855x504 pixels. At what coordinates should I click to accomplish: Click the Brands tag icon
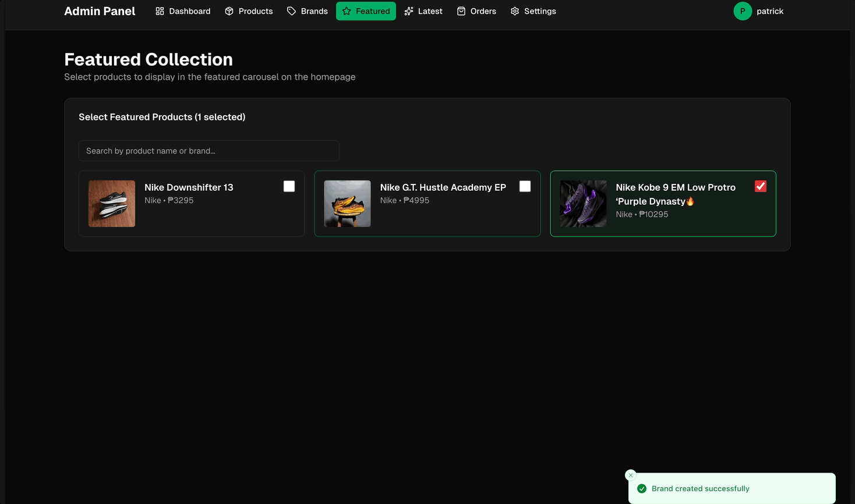292,11
